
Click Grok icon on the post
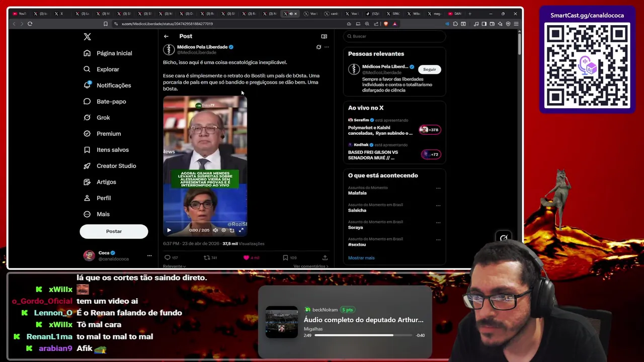pos(318,47)
